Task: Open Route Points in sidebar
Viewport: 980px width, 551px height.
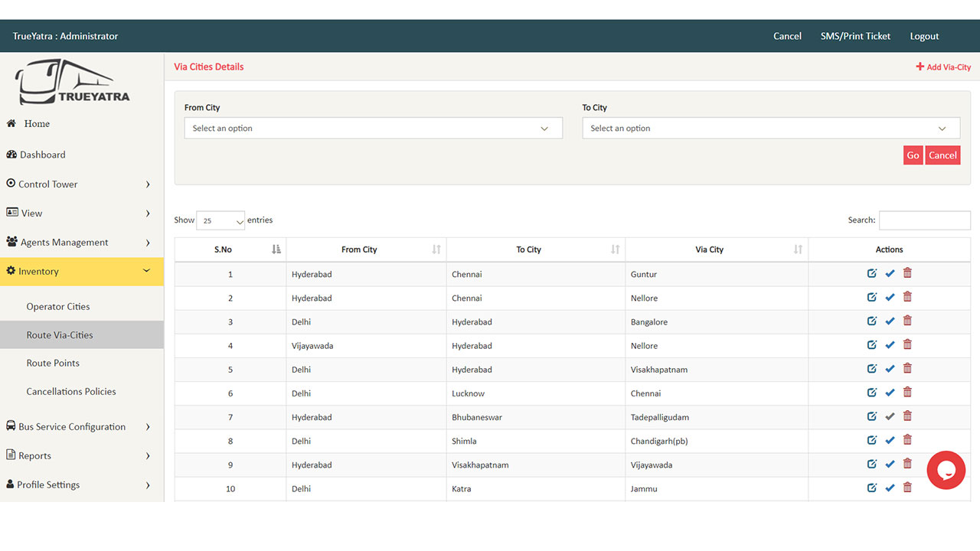Action: click(x=53, y=364)
